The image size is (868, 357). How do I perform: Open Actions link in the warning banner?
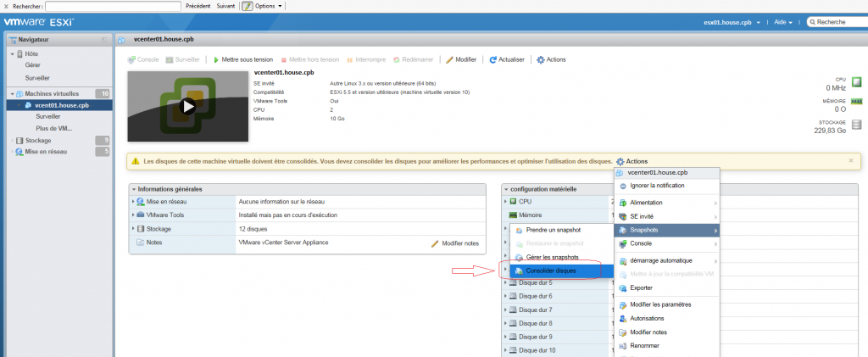[x=632, y=162]
